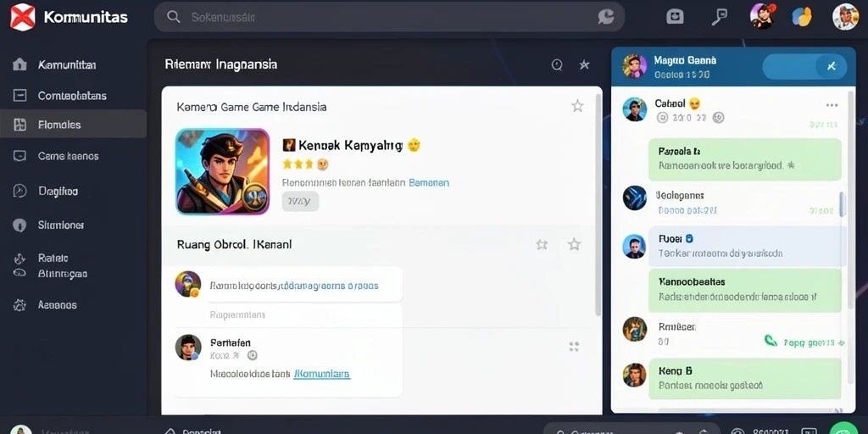Click the first discussion post avatar

[187, 284]
